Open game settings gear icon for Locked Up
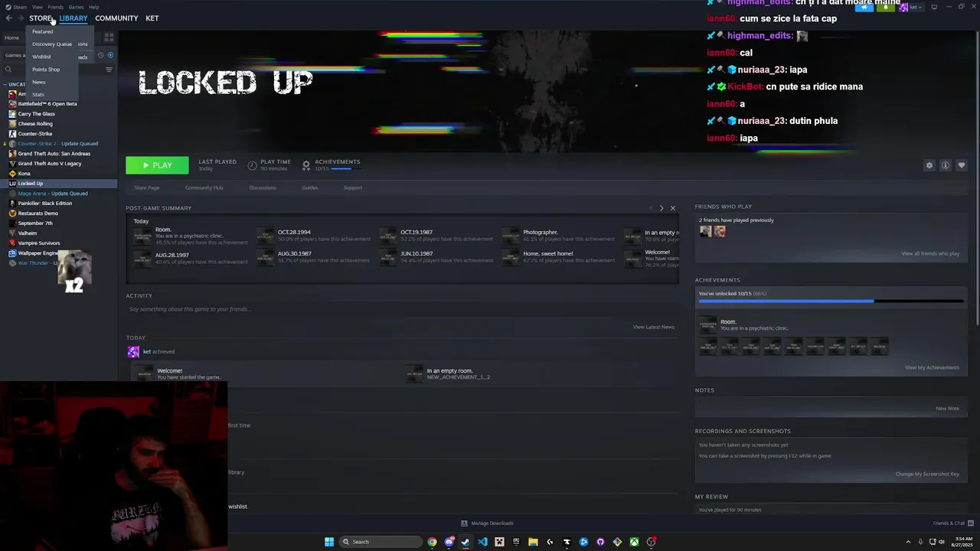Image resolution: width=980 pixels, height=551 pixels. [x=929, y=165]
